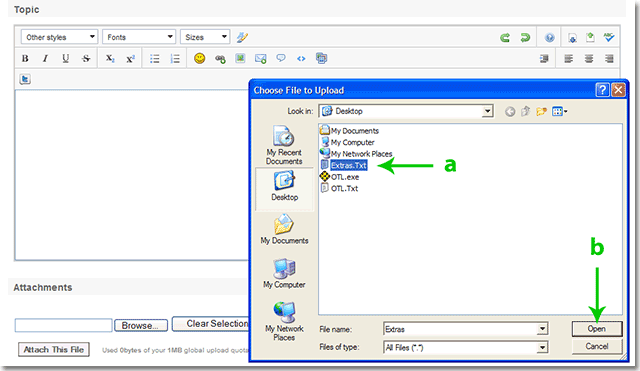This screenshot has height=371, width=640.
Task: Align text to the right
Action: click(x=609, y=58)
